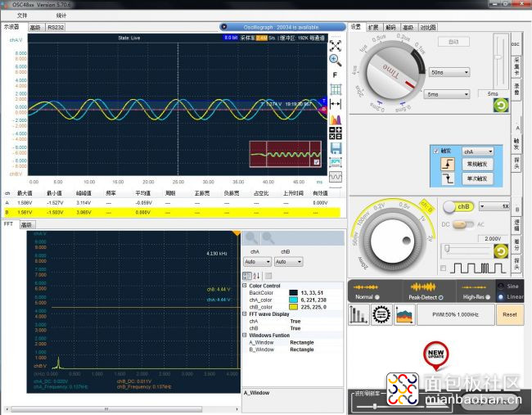This screenshot has width=532, height=415.
Task: Toggle the grid display icon
Action: point(336,89)
